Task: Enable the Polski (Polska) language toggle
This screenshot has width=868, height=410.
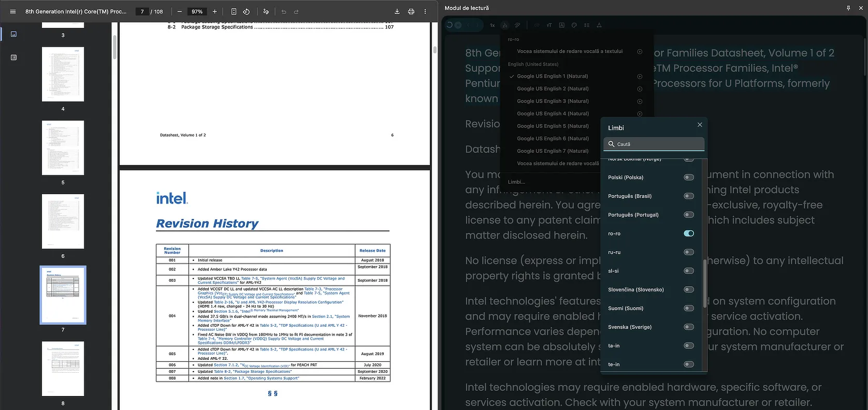Action: click(688, 178)
